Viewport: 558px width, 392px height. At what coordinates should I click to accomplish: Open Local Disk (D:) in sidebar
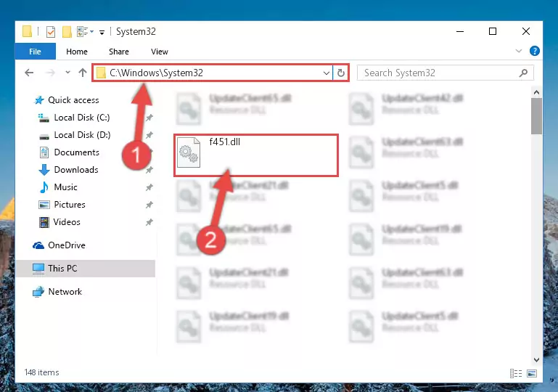coord(82,135)
